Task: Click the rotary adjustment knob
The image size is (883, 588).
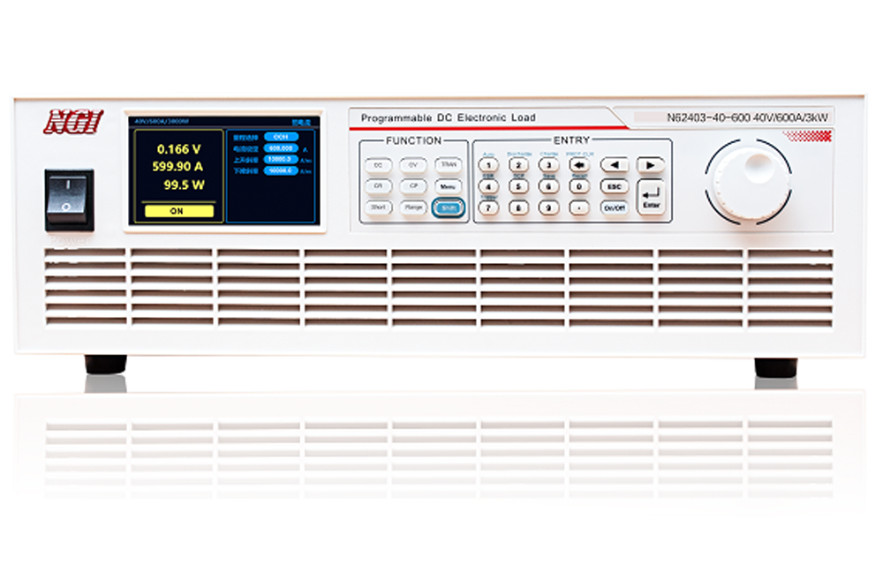Action: [x=749, y=182]
